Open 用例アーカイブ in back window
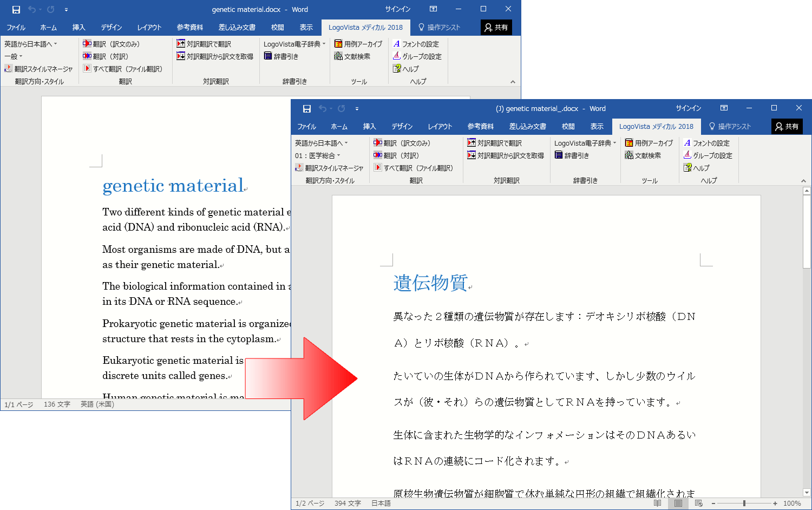This screenshot has height=510, width=812. 358,44
